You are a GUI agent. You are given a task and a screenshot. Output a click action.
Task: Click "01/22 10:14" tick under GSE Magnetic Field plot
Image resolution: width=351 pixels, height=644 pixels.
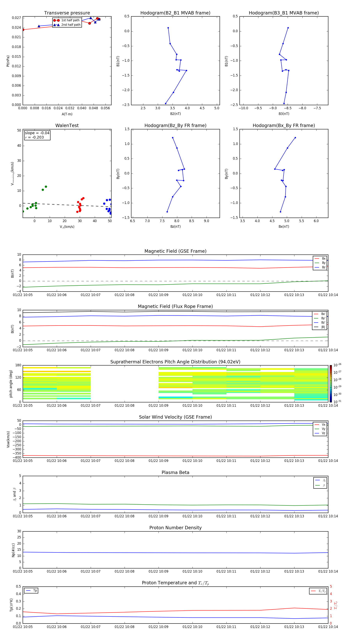tap(328, 295)
